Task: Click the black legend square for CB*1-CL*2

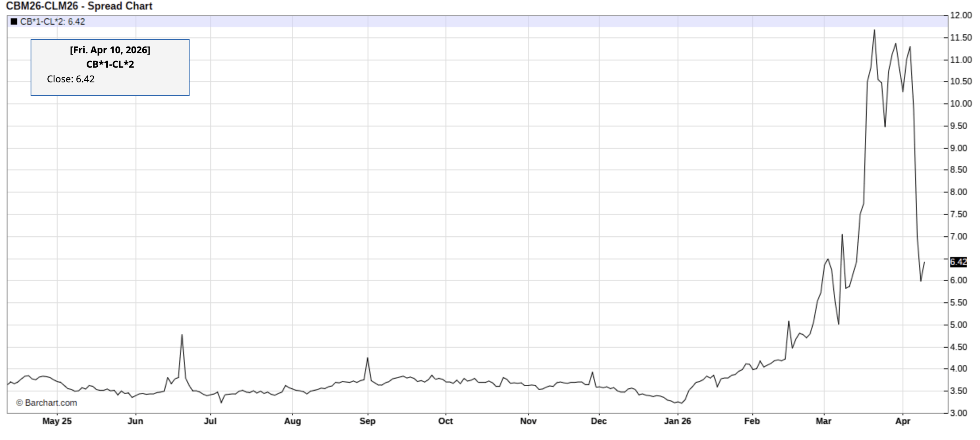Action: point(14,21)
